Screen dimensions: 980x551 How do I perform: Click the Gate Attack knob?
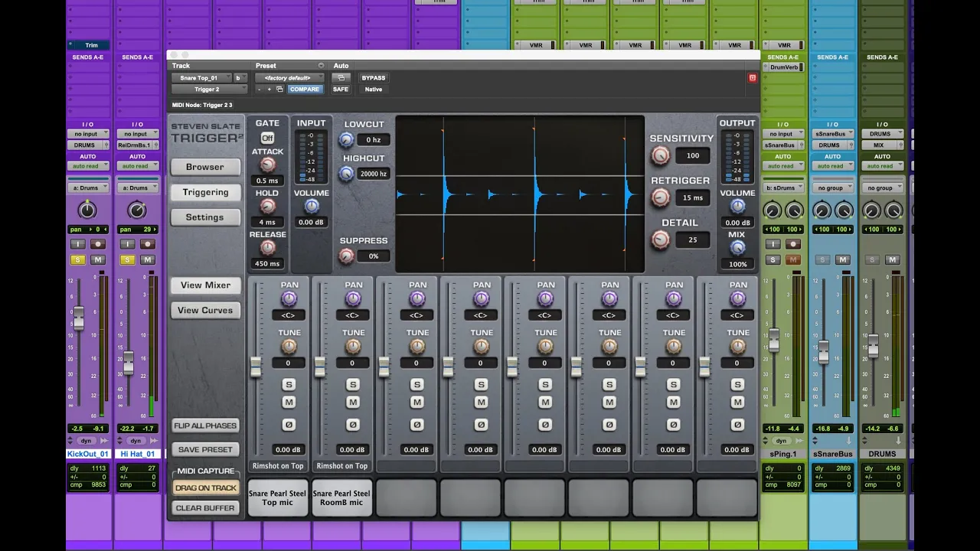(267, 165)
